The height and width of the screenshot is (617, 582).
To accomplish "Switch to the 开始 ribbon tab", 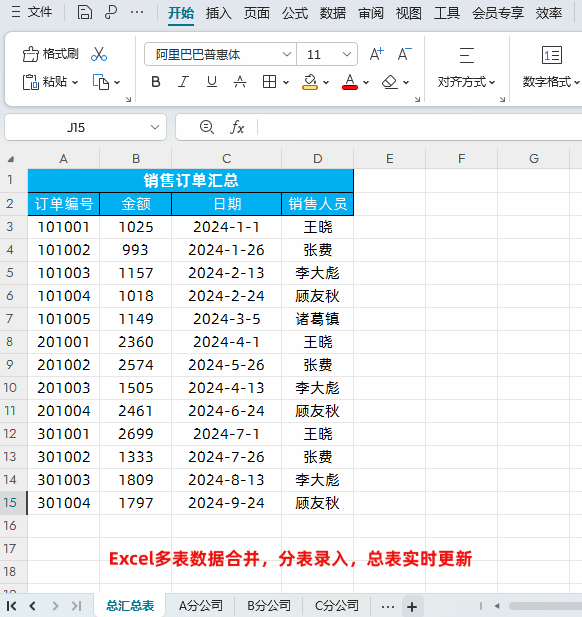I will click(181, 13).
